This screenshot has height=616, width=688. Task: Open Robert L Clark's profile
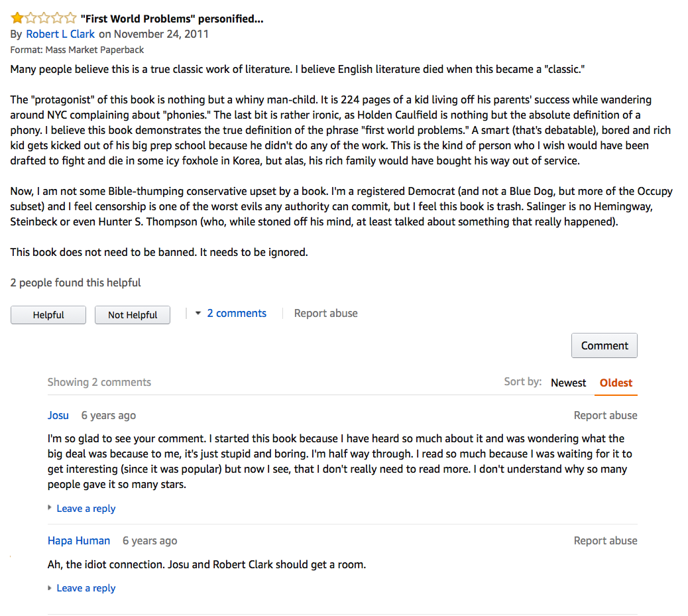[60, 34]
